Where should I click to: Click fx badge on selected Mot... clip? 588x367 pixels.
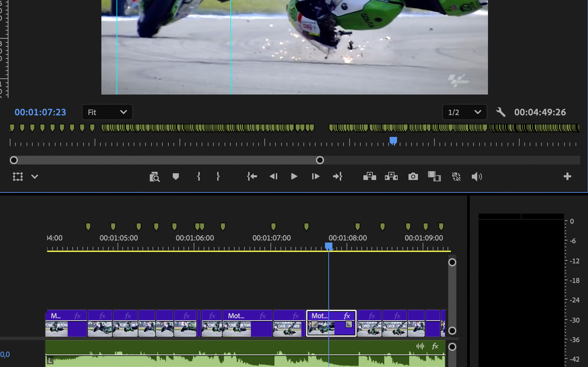[347, 316]
